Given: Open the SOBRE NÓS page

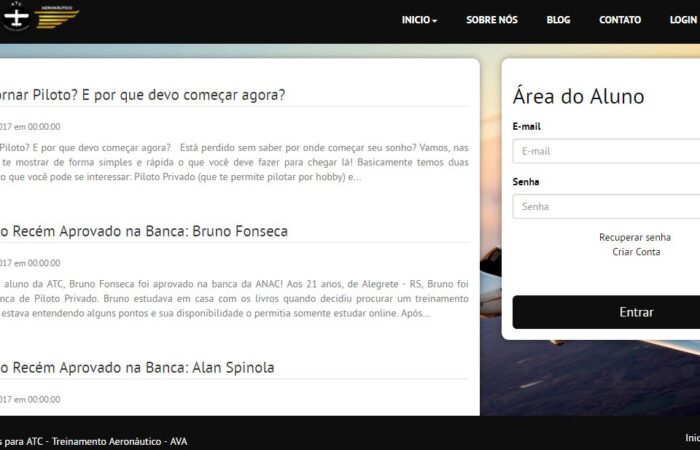Looking at the screenshot, I should [491, 20].
